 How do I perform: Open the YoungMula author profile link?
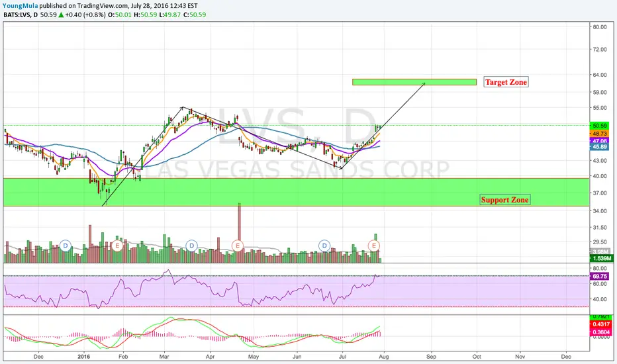pyautogui.click(x=20, y=6)
